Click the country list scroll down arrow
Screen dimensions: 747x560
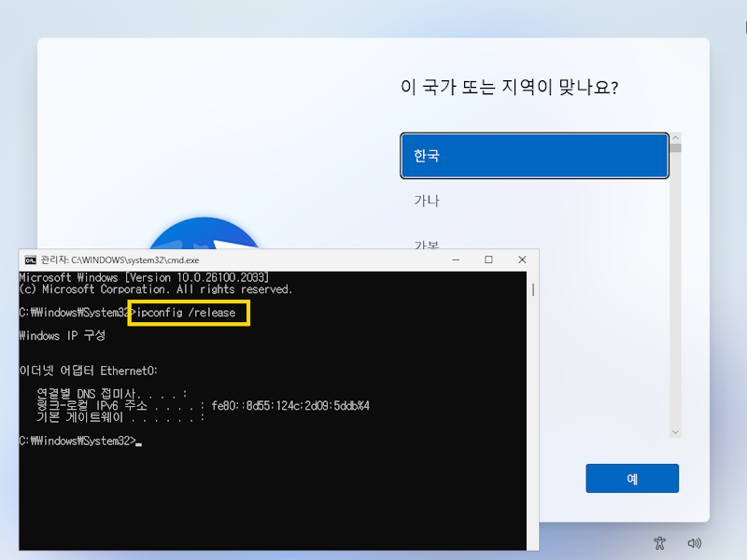click(675, 432)
